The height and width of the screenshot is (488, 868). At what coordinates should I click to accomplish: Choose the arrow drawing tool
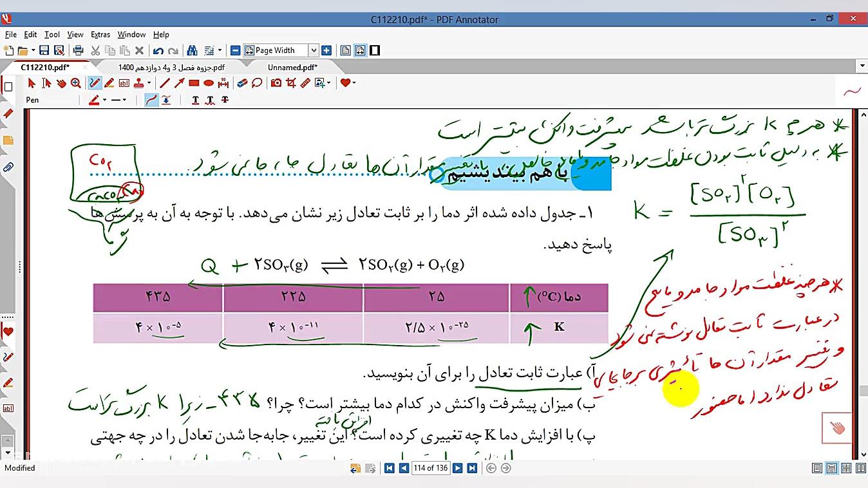(x=178, y=82)
